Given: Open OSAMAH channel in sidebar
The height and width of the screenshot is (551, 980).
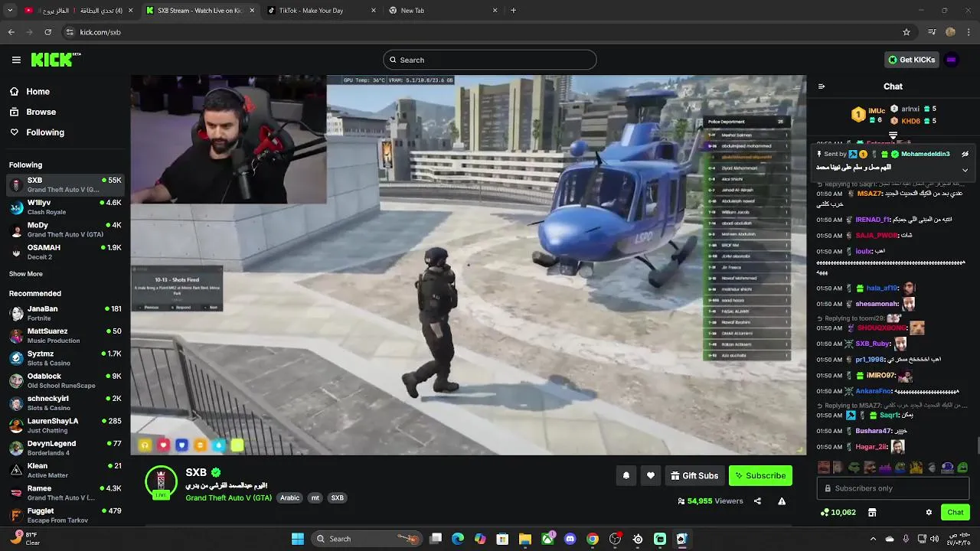Looking at the screenshot, I should coord(65,252).
